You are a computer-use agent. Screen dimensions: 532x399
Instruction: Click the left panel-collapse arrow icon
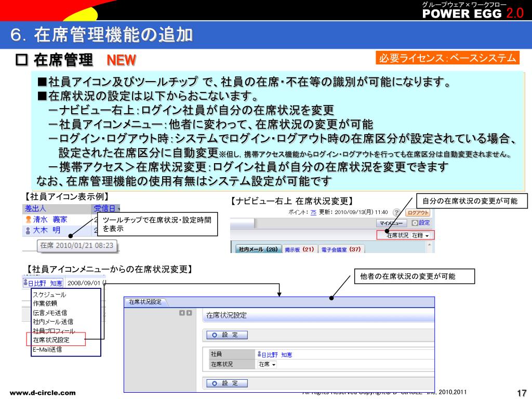coord(182,313)
